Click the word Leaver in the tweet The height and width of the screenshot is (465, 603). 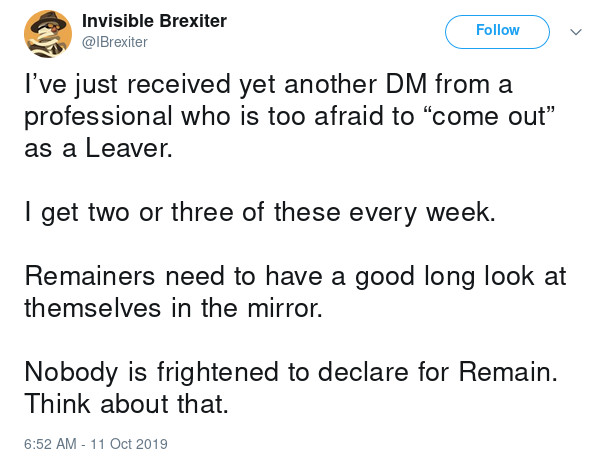coord(129,148)
